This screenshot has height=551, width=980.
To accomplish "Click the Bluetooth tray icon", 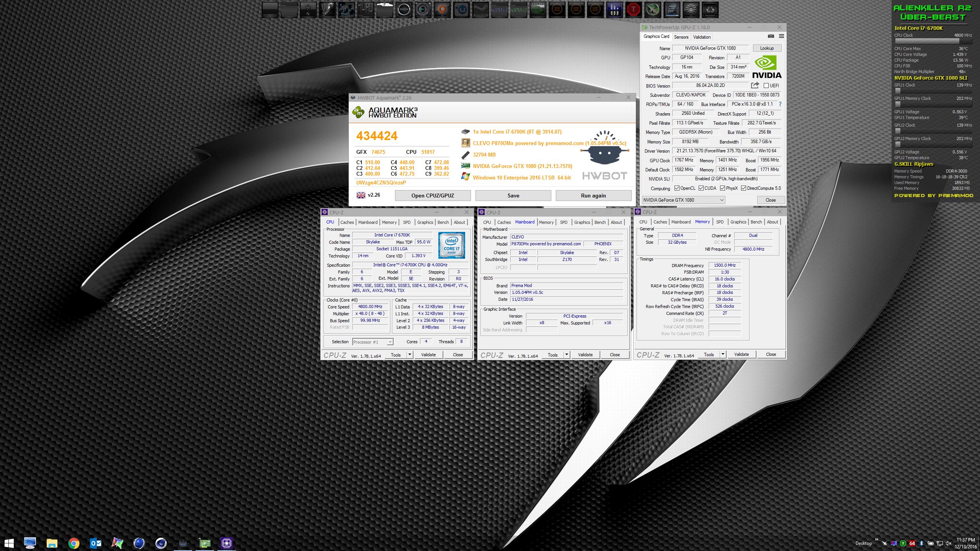I will click(921, 543).
